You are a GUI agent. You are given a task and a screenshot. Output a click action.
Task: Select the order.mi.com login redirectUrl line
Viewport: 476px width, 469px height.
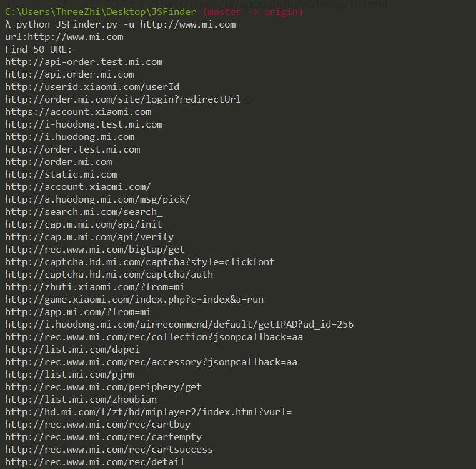(126, 99)
